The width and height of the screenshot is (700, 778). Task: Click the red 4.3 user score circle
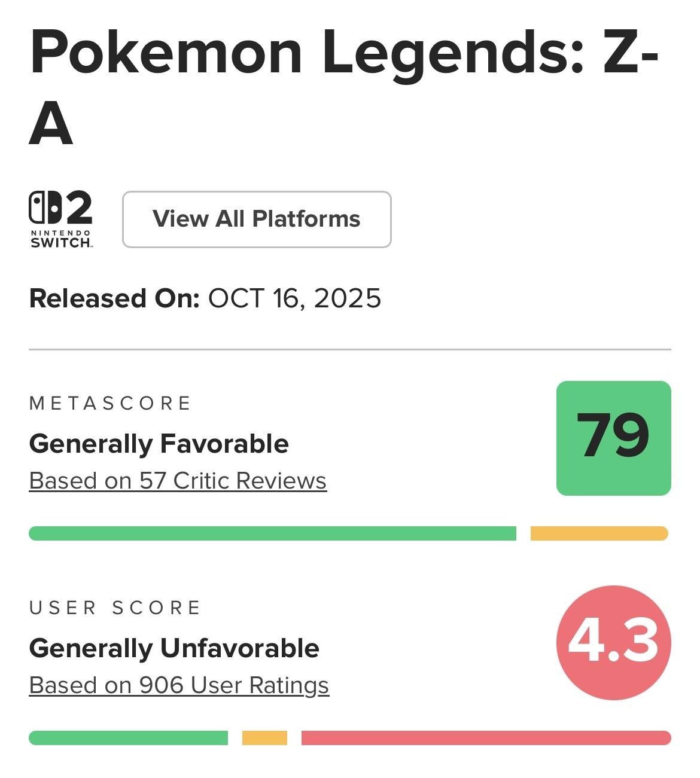pyautogui.click(x=613, y=642)
